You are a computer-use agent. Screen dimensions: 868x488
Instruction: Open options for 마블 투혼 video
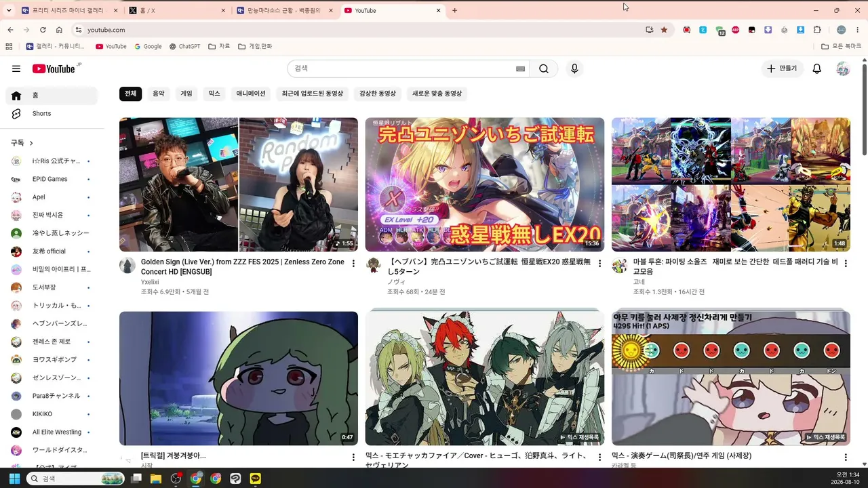coord(846,264)
